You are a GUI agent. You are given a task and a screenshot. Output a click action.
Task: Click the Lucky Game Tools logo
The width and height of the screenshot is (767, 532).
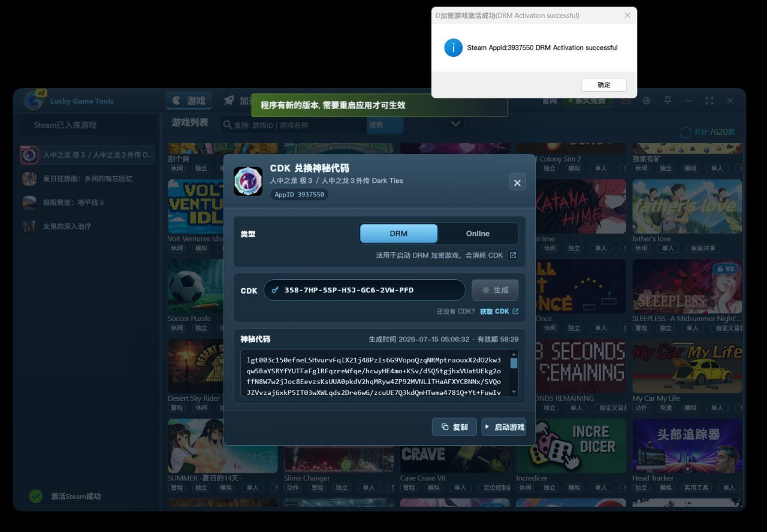pyautogui.click(x=34, y=100)
